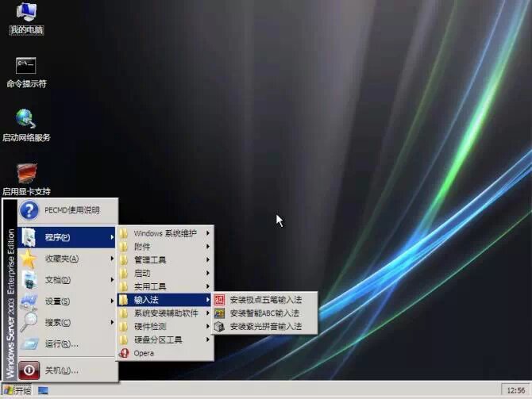Open the 运行(R)... dialog entry
This screenshot has width=532, height=399.
[67, 343]
